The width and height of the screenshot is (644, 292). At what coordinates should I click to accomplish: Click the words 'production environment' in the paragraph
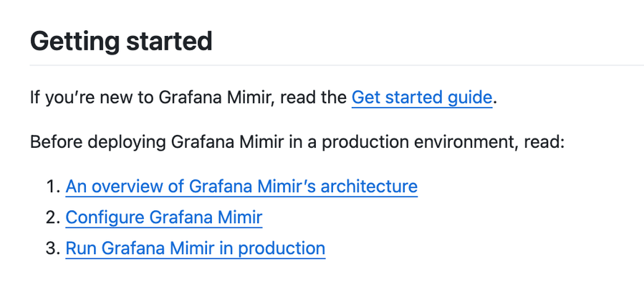point(423,141)
